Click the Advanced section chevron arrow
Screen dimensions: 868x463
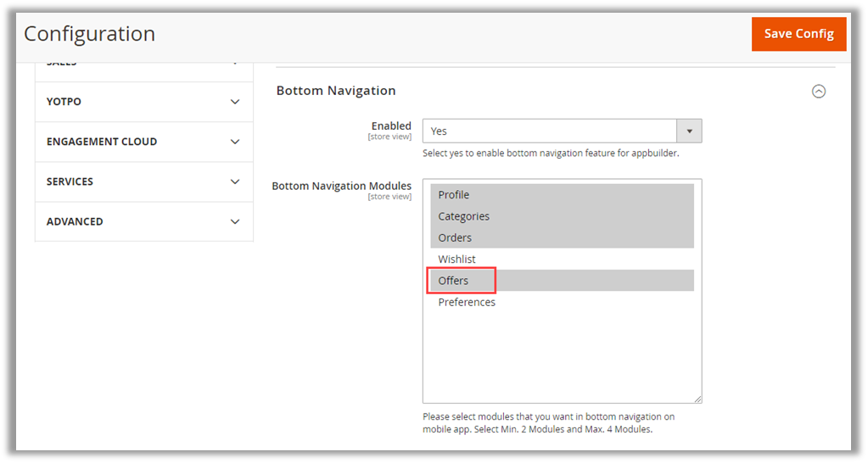(x=235, y=221)
